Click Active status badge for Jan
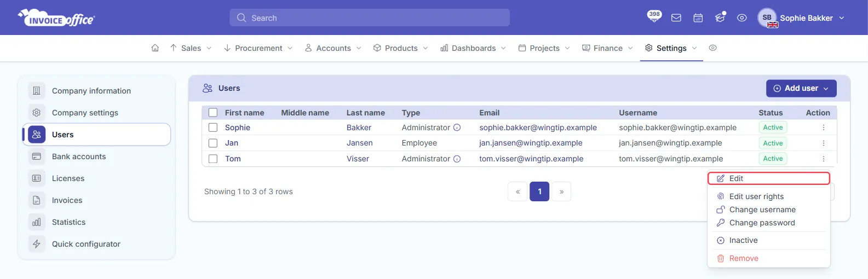Image resolution: width=868 pixels, height=279 pixels. (x=773, y=143)
